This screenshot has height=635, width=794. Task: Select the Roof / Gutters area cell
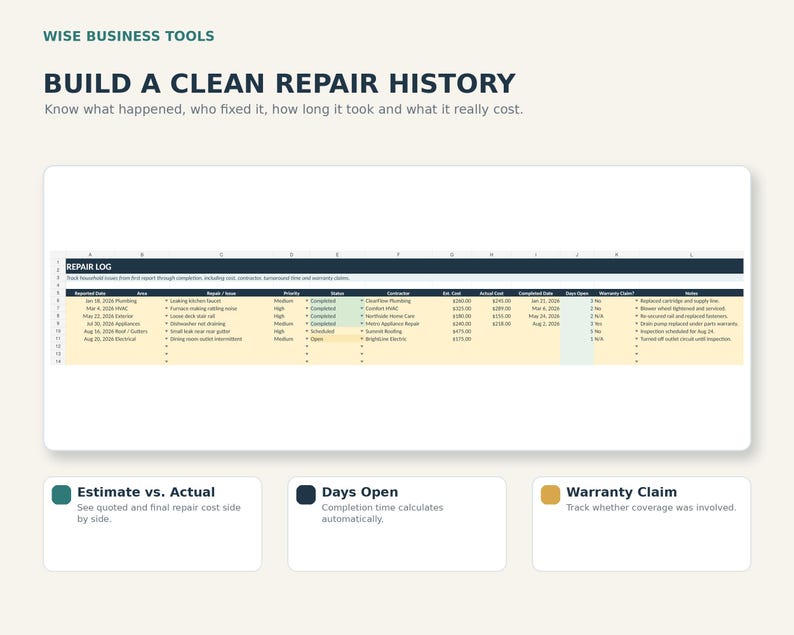click(142, 331)
